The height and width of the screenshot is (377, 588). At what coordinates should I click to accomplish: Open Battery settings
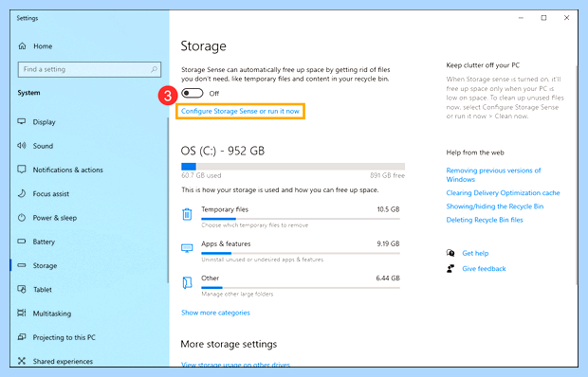[44, 242]
